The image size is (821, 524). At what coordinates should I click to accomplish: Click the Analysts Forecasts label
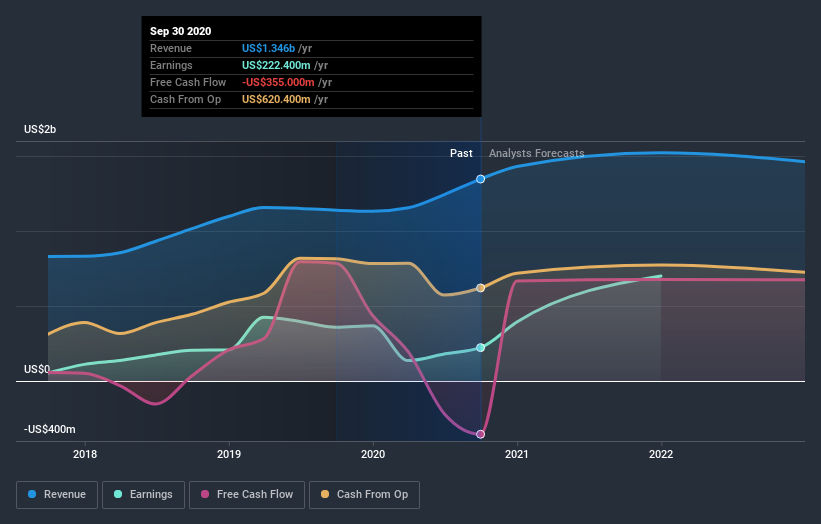click(537, 153)
